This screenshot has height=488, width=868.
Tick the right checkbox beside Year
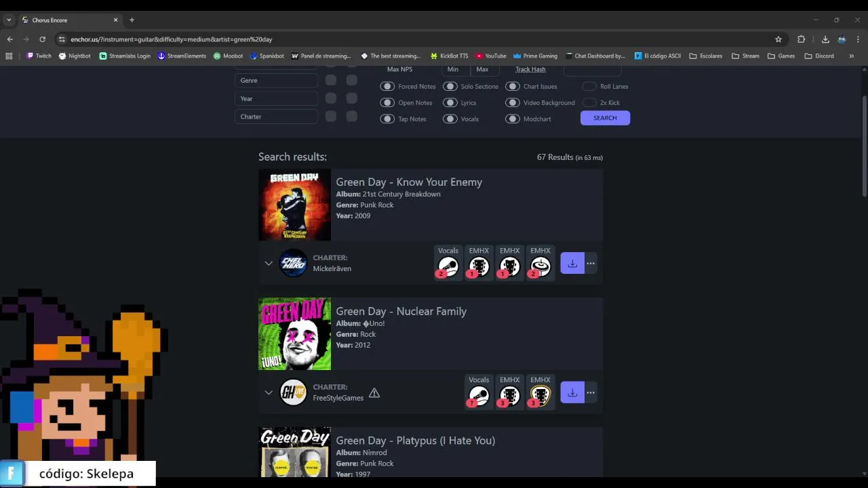tap(352, 98)
